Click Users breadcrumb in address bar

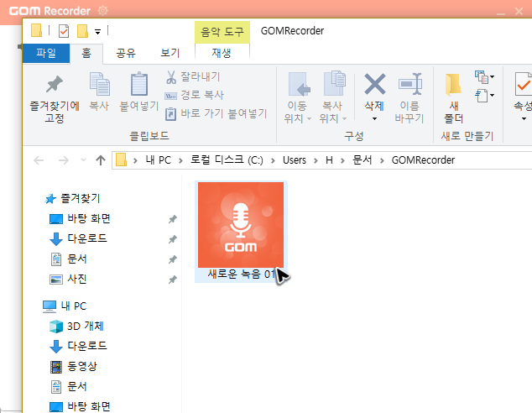click(295, 160)
